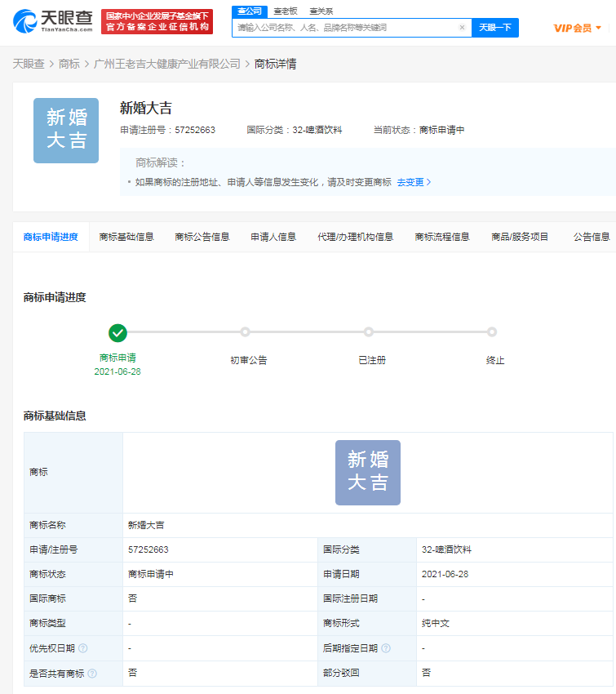
Task: Click the 天眼一下 search button
Action: (494, 28)
